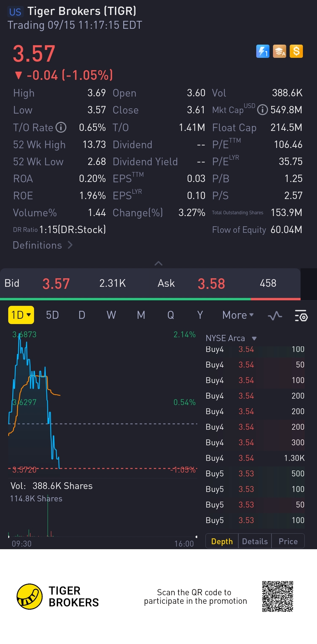Screen dimensions: 317x644
Task: Switch to the Details tab
Action: tap(255, 541)
